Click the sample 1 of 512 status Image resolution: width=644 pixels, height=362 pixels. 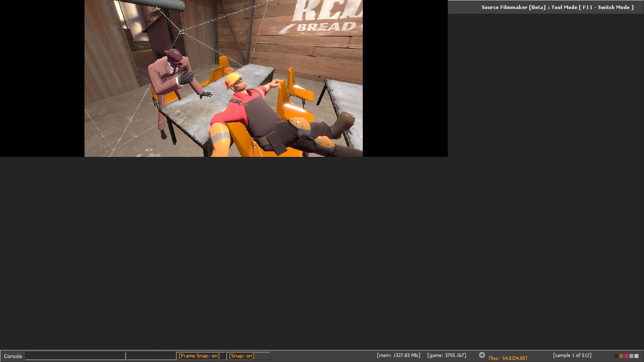(x=572, y=355)
